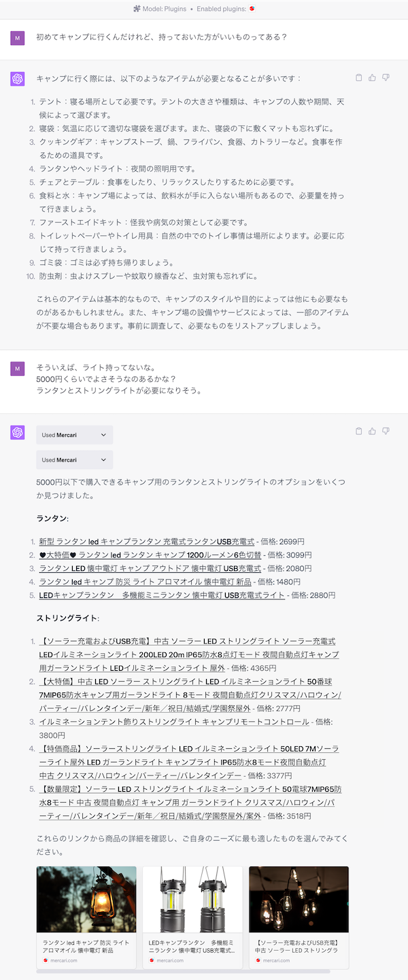Open the 2699円 rechargeable lantern link
The height and width of the screenshot is (980, 408).
[146, 542]
